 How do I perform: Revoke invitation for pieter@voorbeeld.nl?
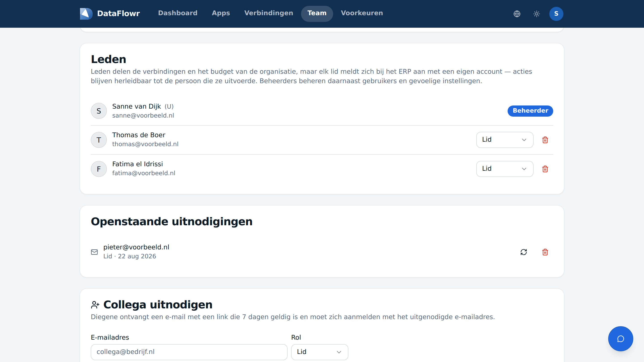click(x=545, y=252)
